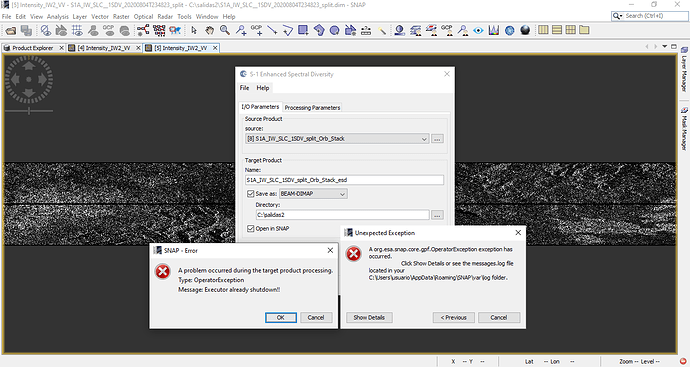Viewport: 690px width, 367px height.
Task: Click the target product Name field
Action: coord(345,180)
